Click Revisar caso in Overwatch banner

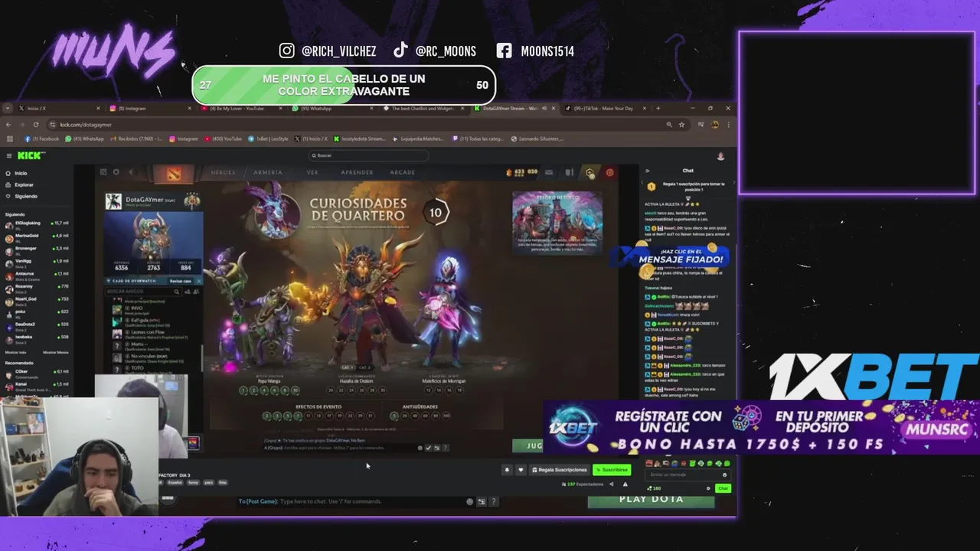(181, 281)
